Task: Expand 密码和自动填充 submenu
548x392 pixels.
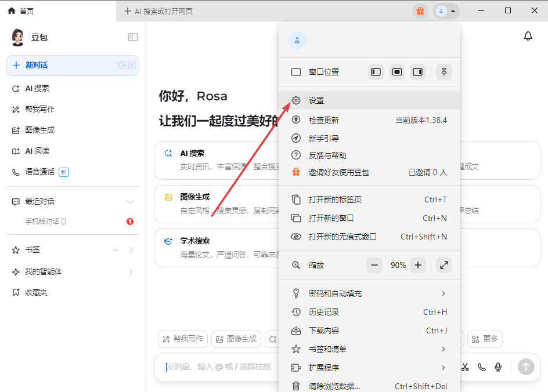Action: coord(369,293)
